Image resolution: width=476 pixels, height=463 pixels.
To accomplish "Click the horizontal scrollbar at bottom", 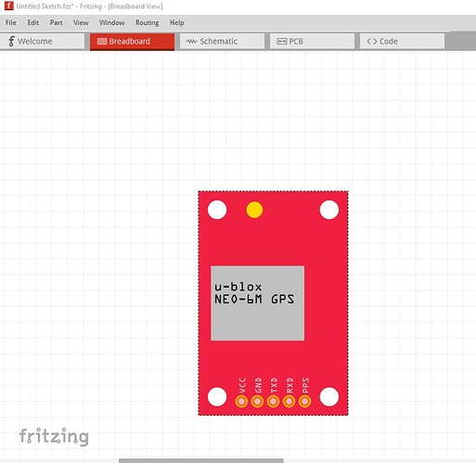I will [201, 461].
